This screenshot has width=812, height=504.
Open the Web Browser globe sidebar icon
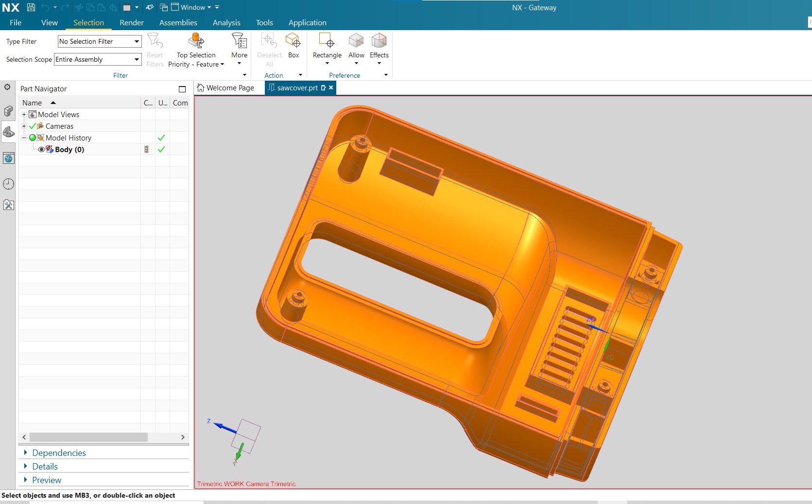click(8, 158)
